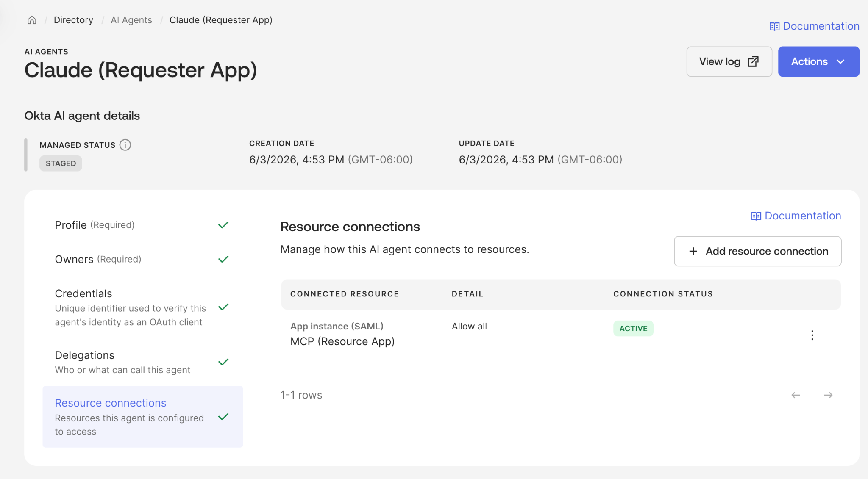
Task: Select the MCP (Resource App) row
Action: coord(561,334)
